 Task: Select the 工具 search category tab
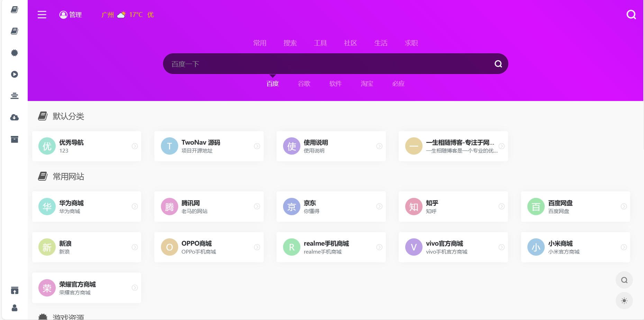(x=320, y=43)
